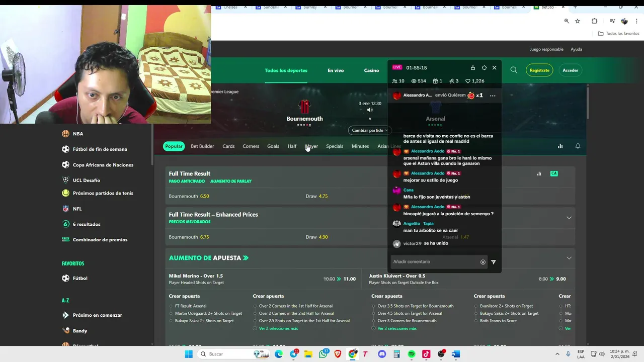The width and height of the screenshot is (644, 362).
Task: Click the Acceder login button
Action: pos(570,70)
